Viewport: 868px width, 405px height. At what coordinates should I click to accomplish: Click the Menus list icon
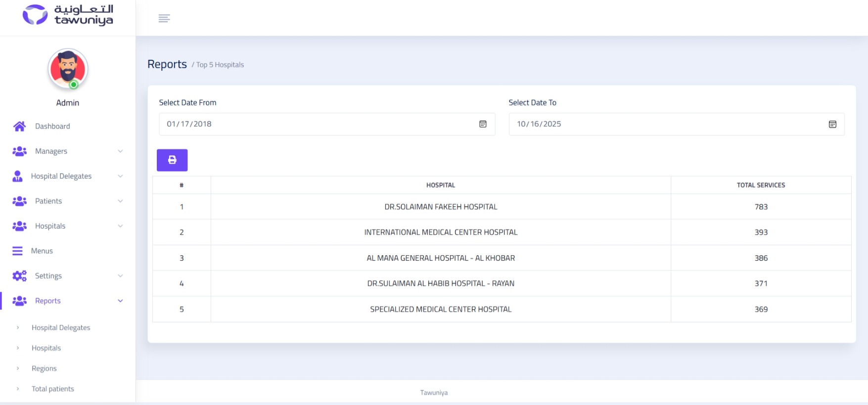(x=17, y=251)
